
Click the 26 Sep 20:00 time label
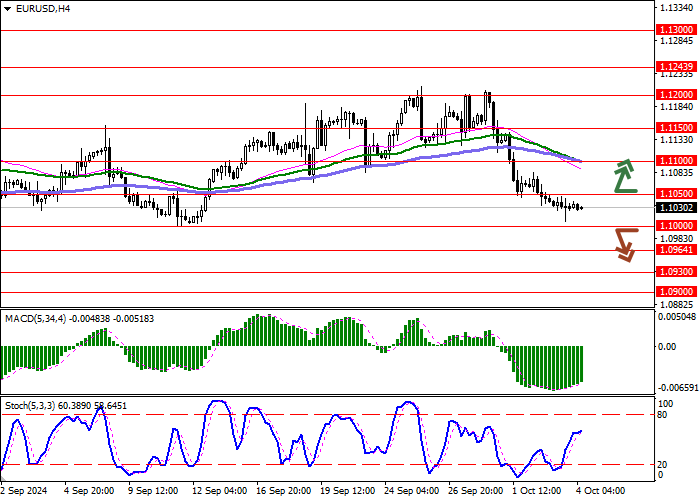(476, 491)
